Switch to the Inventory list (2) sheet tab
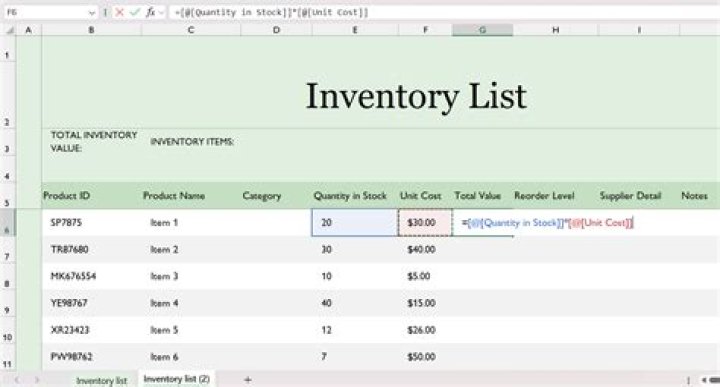 click(x=177, y=379)
